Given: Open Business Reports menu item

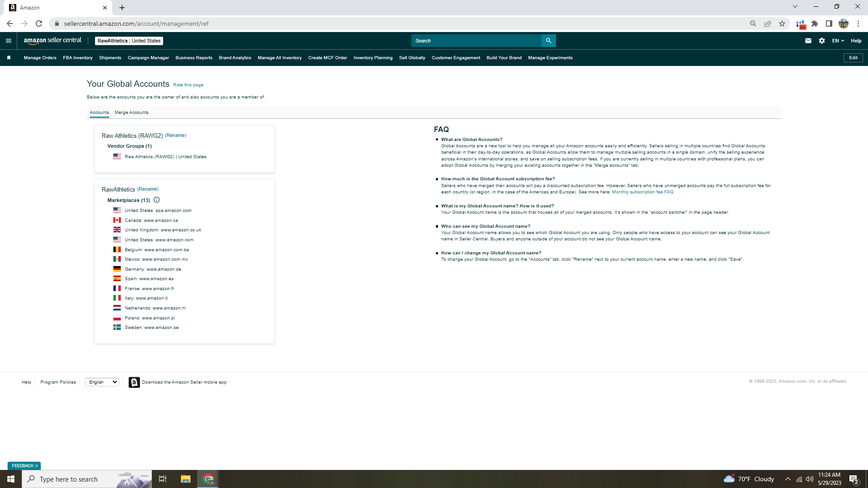Looking at the screenshot, I should coord(194,58).
